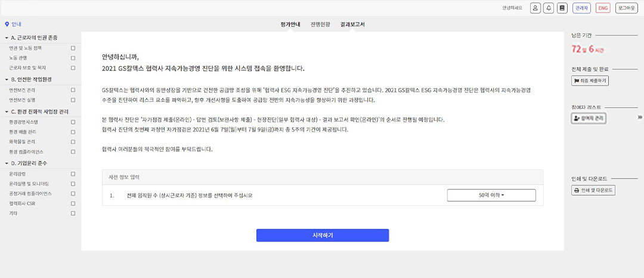This screenshot has height=278, width=644.
Task: Open the user profile icon
Action: click(x=535, y=8)
